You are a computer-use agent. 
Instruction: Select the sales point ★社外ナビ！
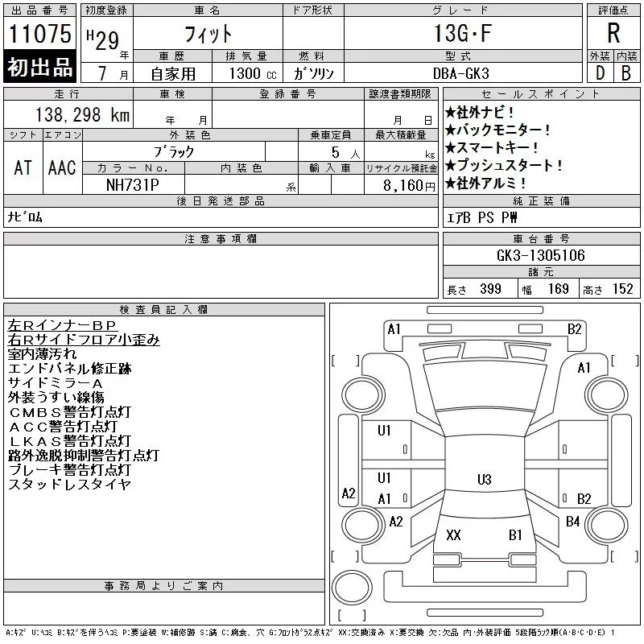(479, 112)
